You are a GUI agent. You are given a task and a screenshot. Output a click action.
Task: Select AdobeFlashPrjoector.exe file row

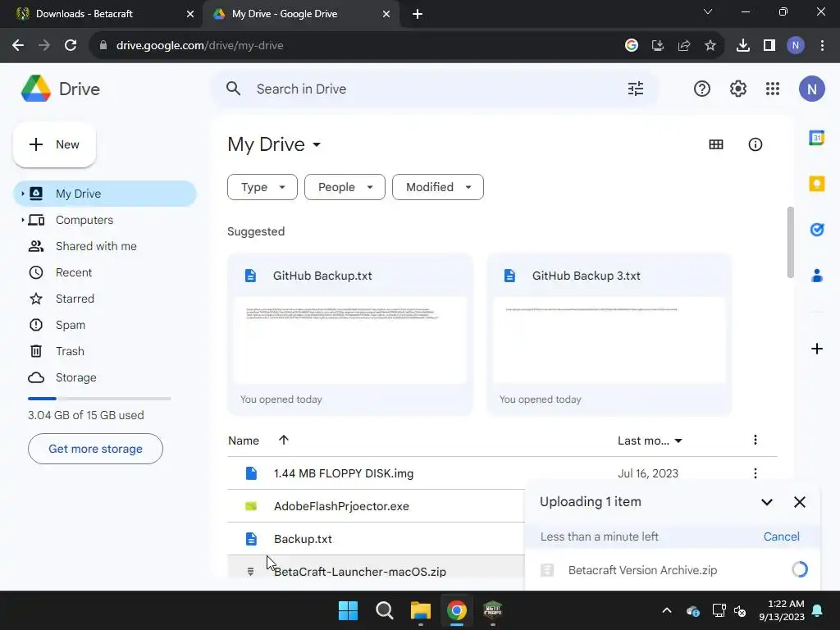point(376,505)
